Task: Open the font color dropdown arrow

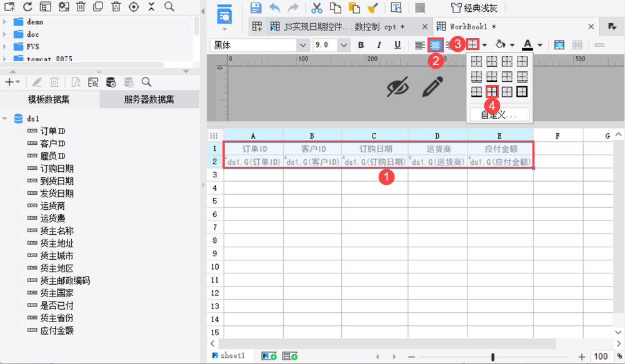Action: 540,45
